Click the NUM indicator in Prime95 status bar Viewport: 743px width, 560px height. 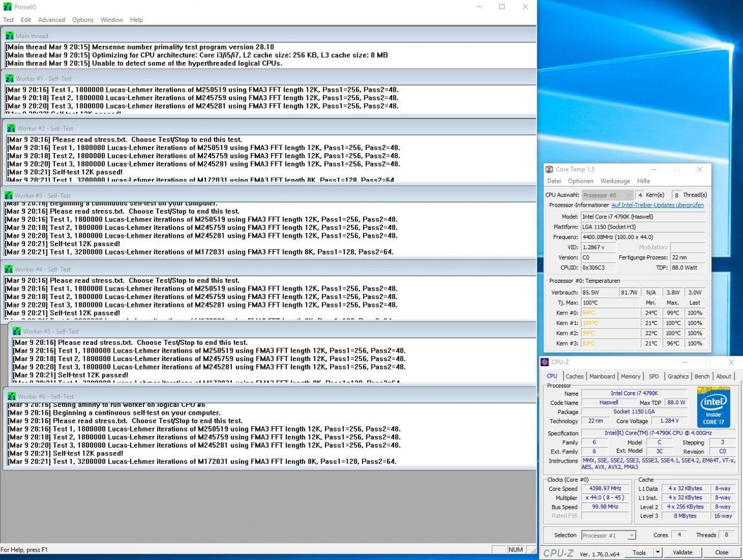coord(516,550)
